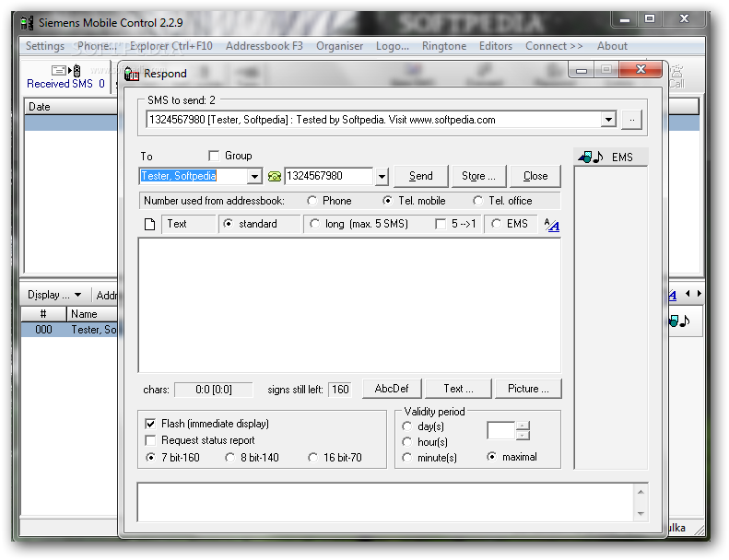Click the right arrow in main window's right pane
Image resolution: width=729 pixels, height=560 pixels.
[699, 294]
